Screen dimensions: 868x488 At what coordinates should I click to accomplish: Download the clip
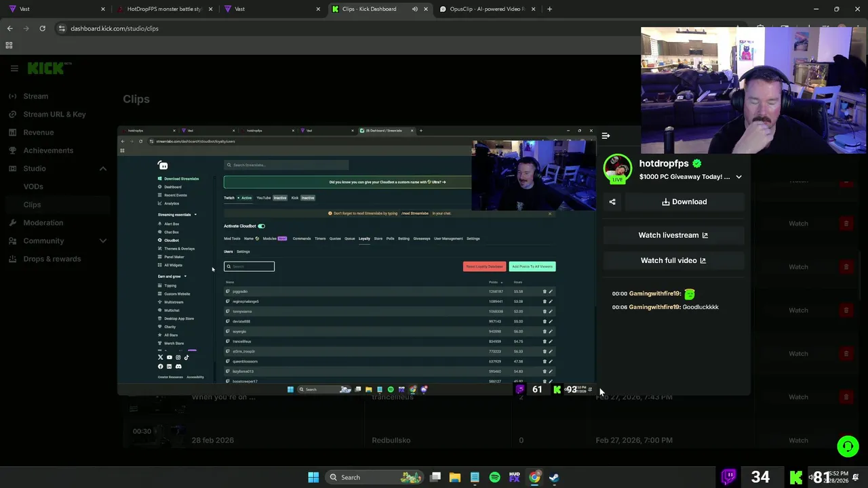tap(684, 202)
